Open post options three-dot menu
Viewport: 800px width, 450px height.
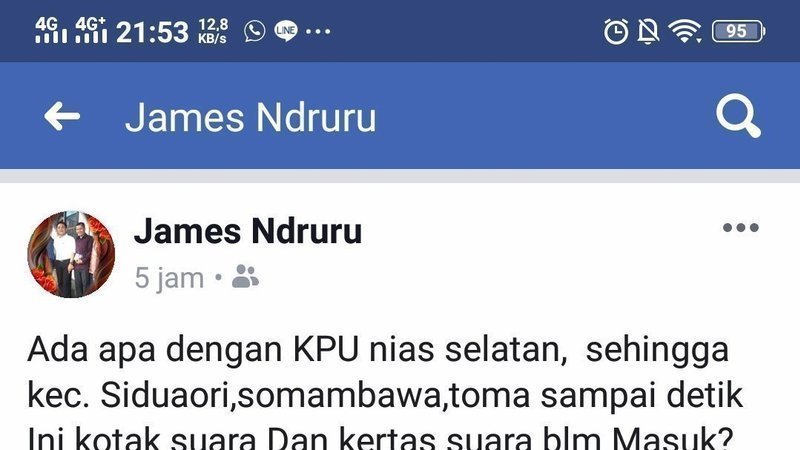click(741, 228)
